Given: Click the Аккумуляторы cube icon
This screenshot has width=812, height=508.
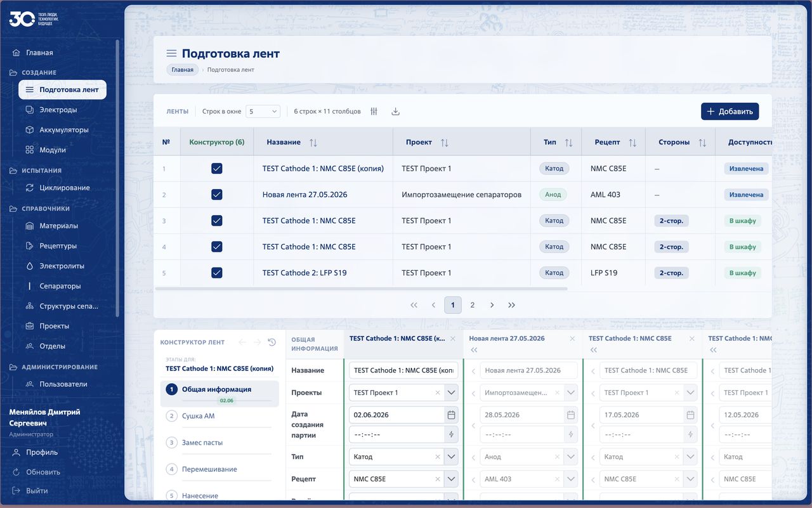Looking at the screenshot, I should (x=29, y=130).
